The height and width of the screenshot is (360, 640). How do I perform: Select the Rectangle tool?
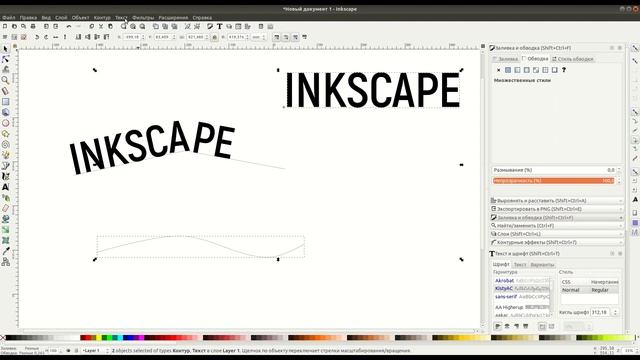point(5,102)
